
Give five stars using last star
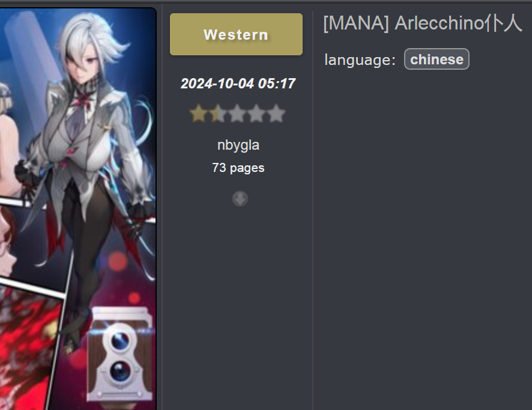pyautogui.click(x=276, y=114)
